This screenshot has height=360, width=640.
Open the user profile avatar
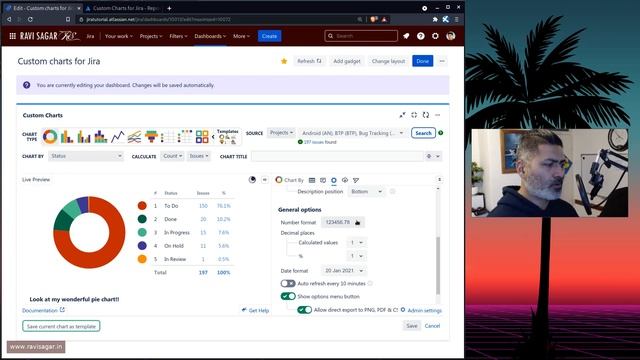pos(451,36)
